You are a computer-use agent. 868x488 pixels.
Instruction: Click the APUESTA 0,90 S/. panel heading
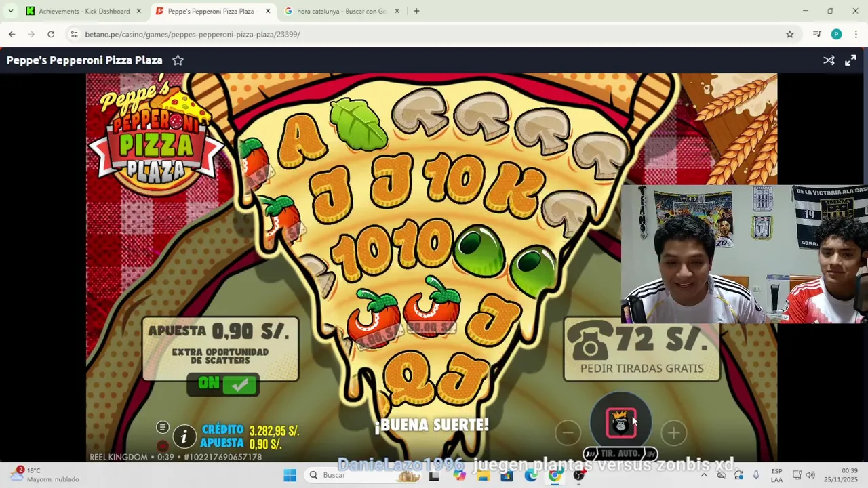[x=218, y=331]
